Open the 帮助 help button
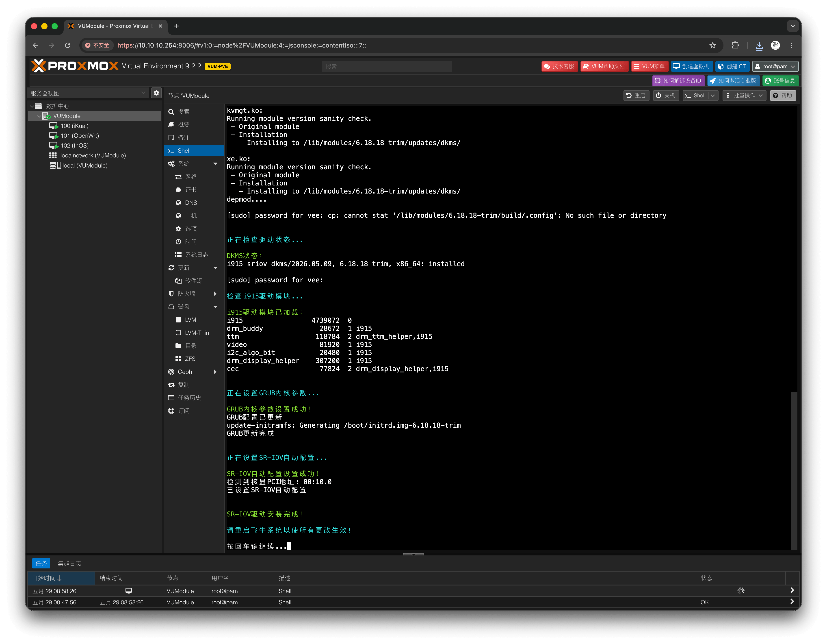 point(783,96)
